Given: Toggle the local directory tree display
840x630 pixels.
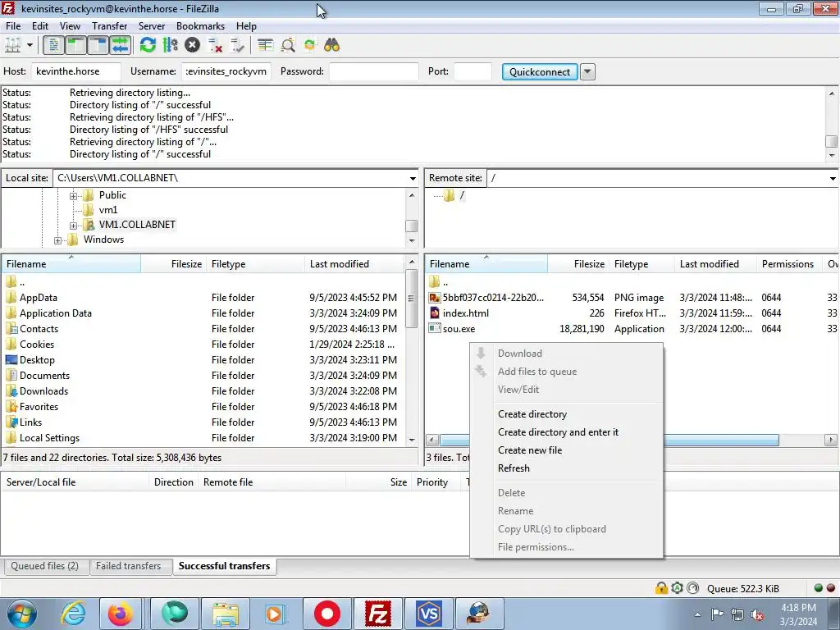Looking at the screenshot, I should click(x=75, y=46).
